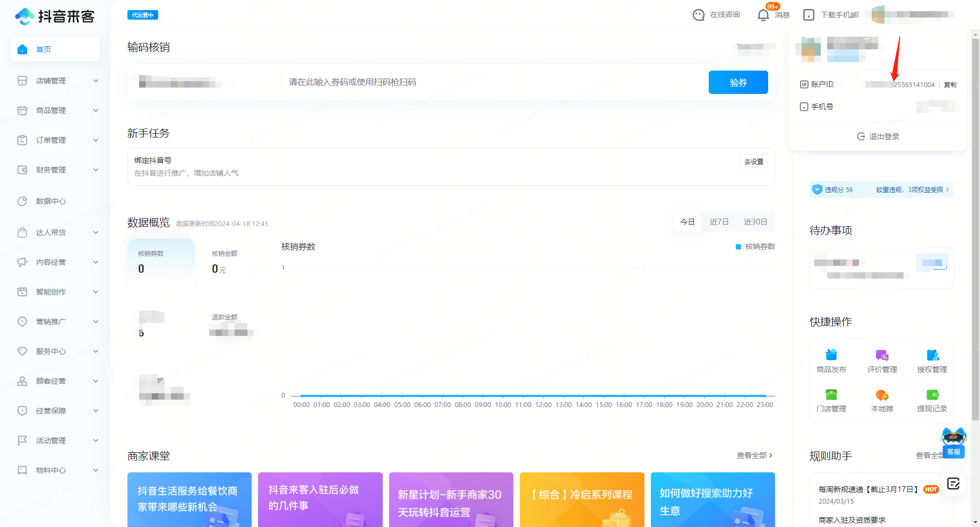This screenshot has height=527, width=980.
Task: Open 查看全部 link in 商家课堂
Action: [x=755, y=455]
